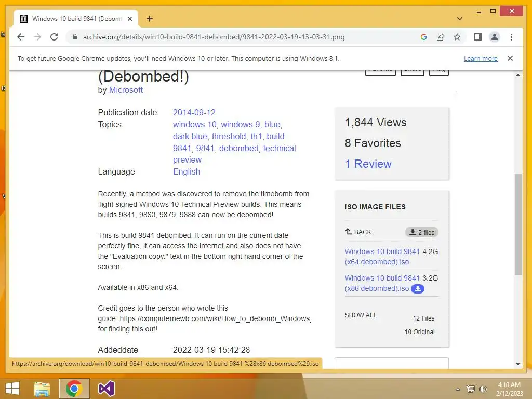Click the Chrome taskbar icon
The image size is (532, 399).
[74, 389]
